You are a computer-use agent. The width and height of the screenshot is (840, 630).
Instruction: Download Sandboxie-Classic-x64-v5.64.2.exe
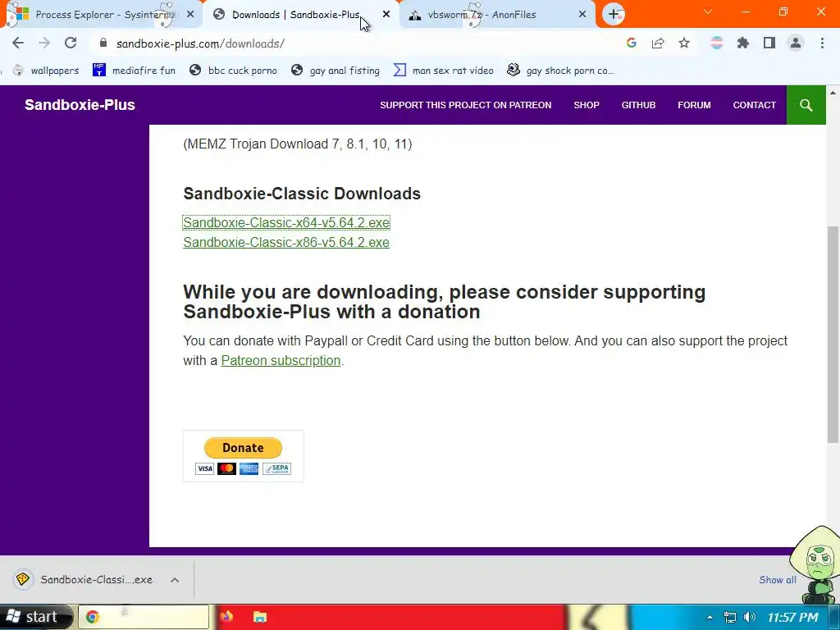286,222
